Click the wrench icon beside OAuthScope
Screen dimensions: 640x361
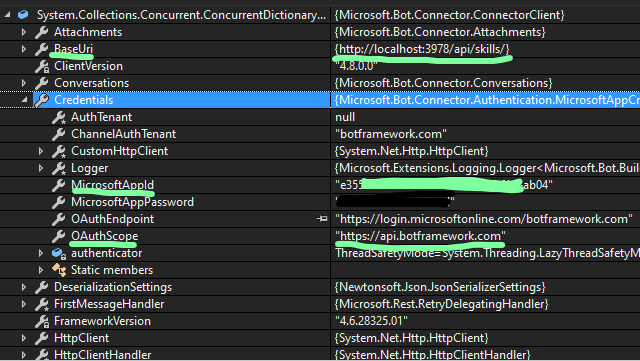[x=59, y=236]
